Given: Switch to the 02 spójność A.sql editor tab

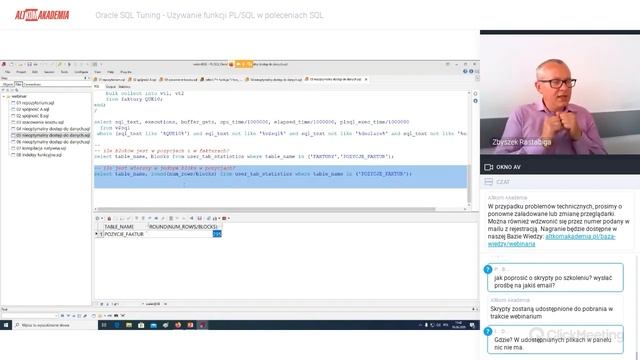Looking at the screenshot, I should point(142,80).
